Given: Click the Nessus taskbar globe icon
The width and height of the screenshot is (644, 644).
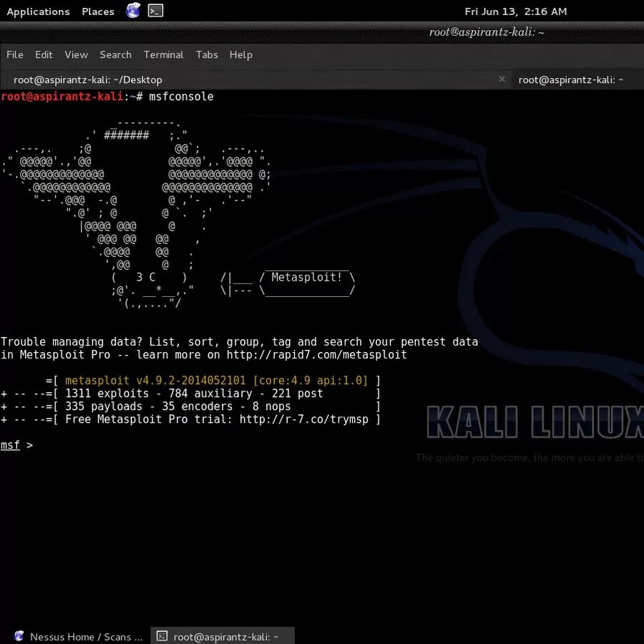Looking at the screenshot, I should click(19, 636).
